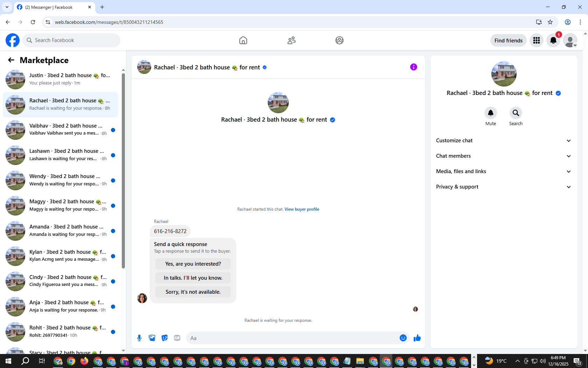Open the Windows Start menu

point(8,361)
